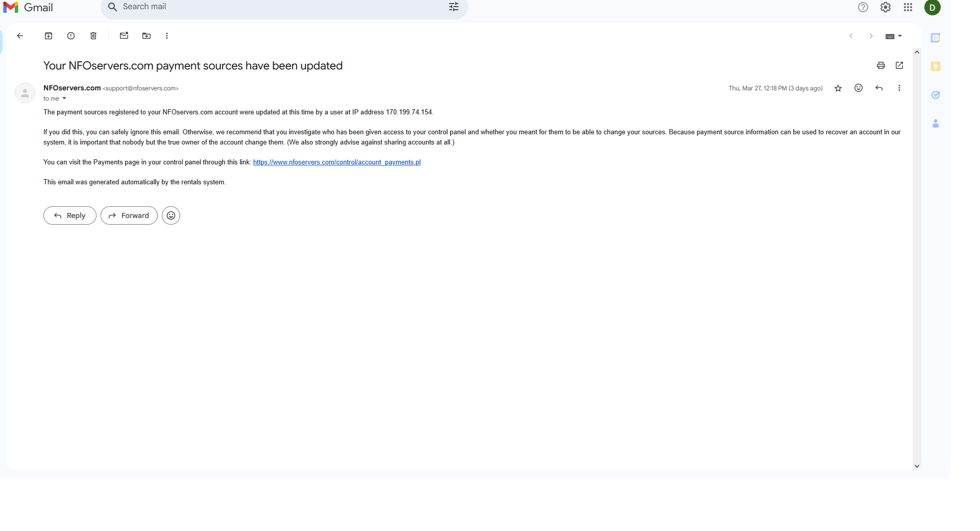The image size is (980, 531).
Task: Open the Move to folder icon
Action: click(146, 36)
